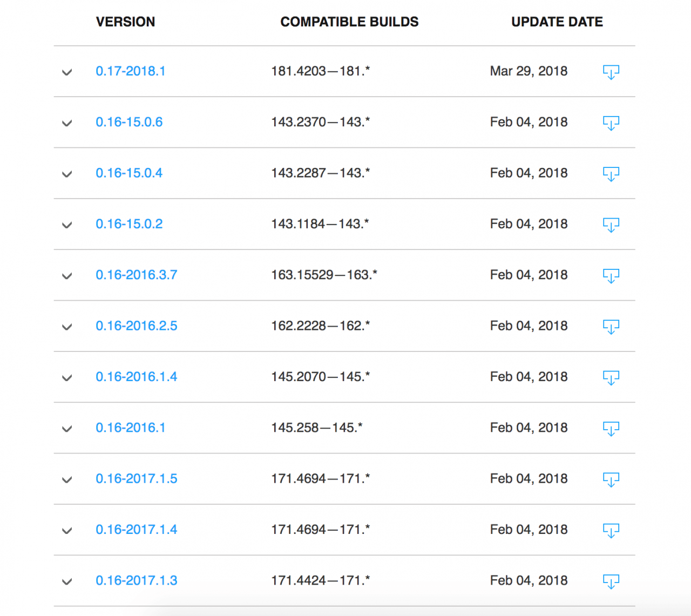Download version 0.17-2018.1 via its download icon
The image size is (691, 616).
point(611,71)
